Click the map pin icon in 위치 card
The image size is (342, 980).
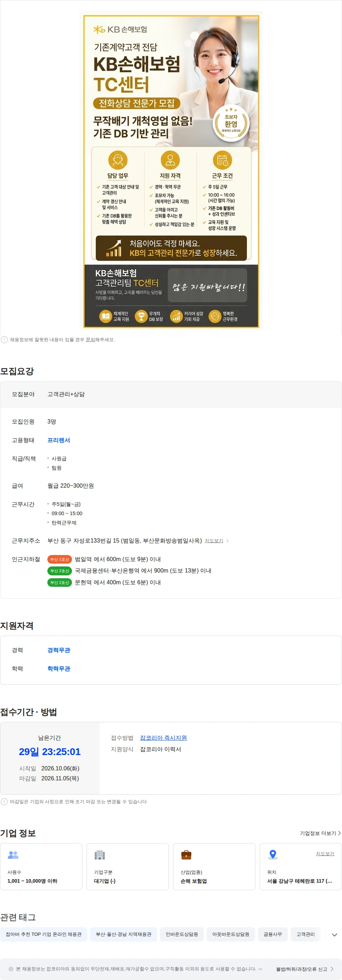(273, 855)
